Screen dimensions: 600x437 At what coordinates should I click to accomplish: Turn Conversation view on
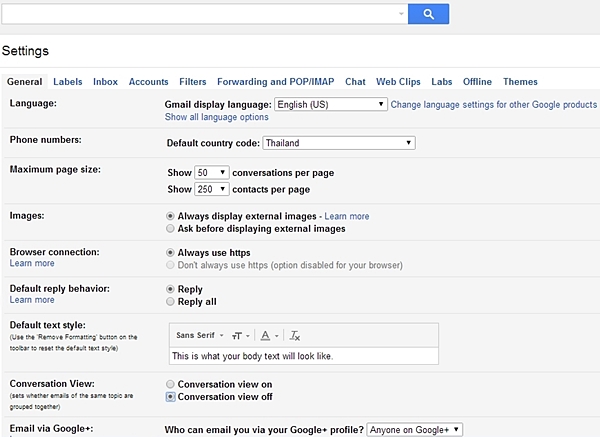click(x=170, y=384)
